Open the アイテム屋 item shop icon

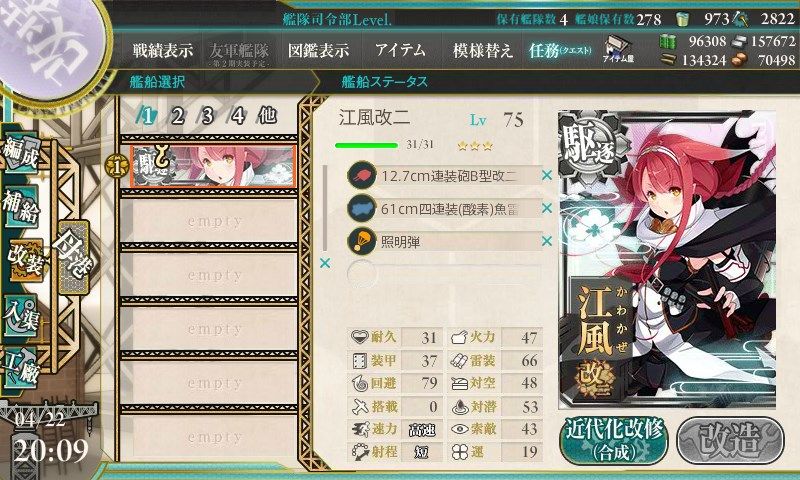pos(618,50)
